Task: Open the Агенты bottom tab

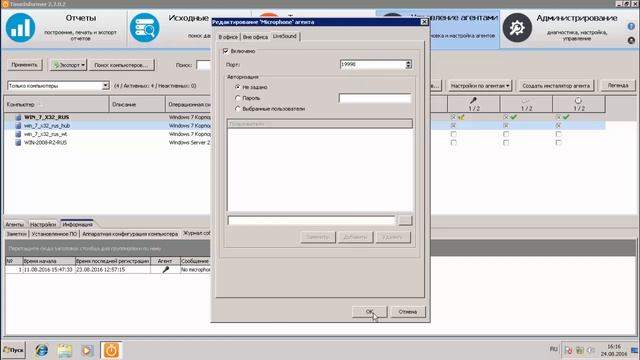Action: 15,224
